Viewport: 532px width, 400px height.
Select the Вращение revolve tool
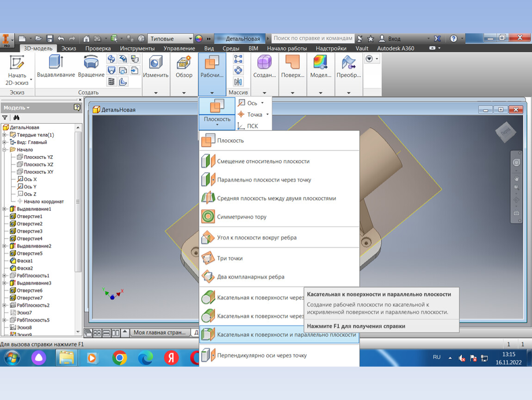tap(91, 67)
